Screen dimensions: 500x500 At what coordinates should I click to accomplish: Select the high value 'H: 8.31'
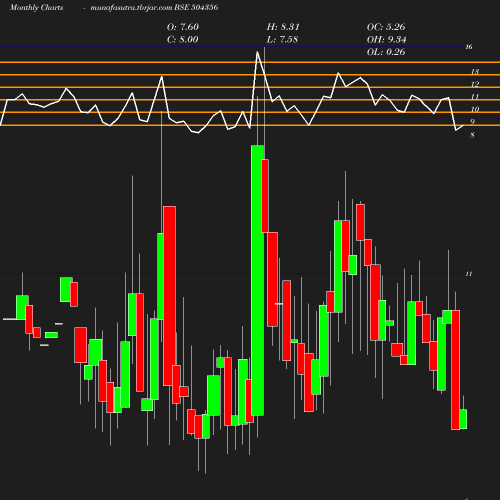click(x=283, y=27)
